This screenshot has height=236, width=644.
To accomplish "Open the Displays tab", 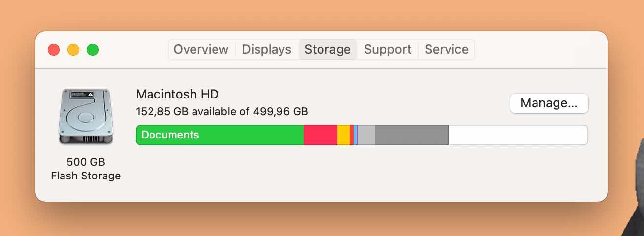I will pos(266,50).
